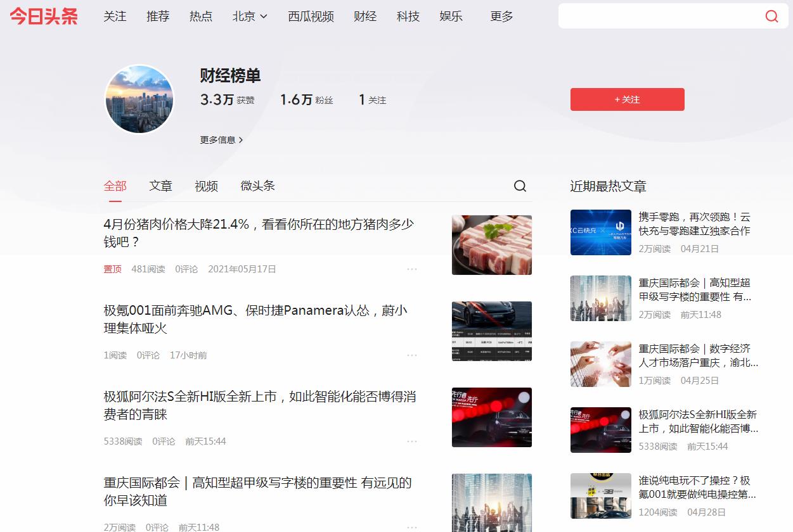Click the puzzle hands sidebar thumbnail
Viewport: 793px width, 532px height.
601,364
